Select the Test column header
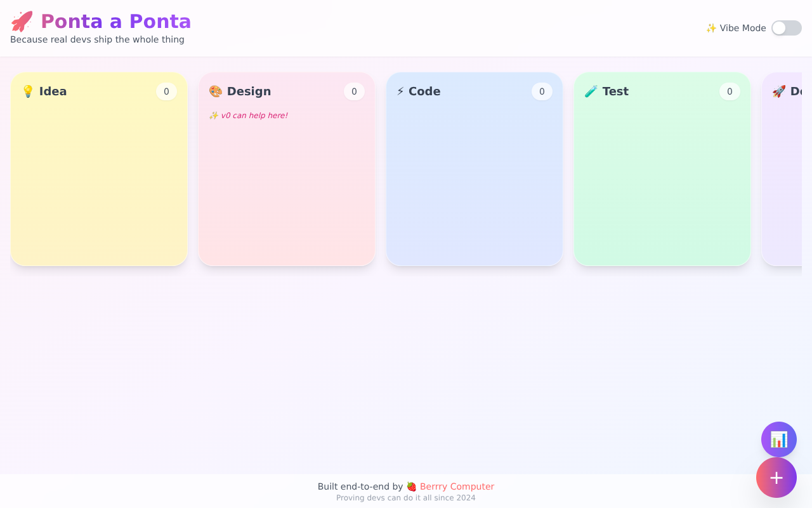812x508 pixels. coord(615,91)
